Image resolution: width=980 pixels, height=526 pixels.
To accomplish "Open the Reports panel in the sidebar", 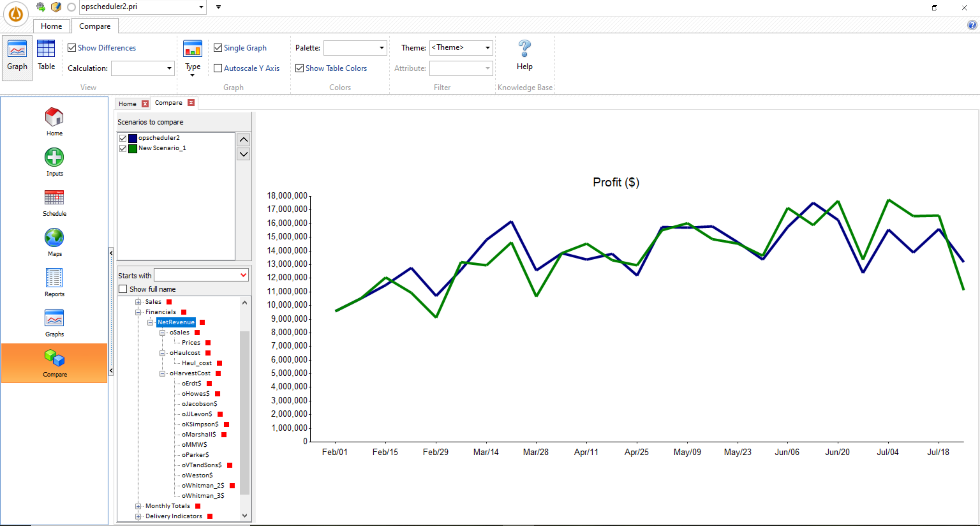I will 54,282.
